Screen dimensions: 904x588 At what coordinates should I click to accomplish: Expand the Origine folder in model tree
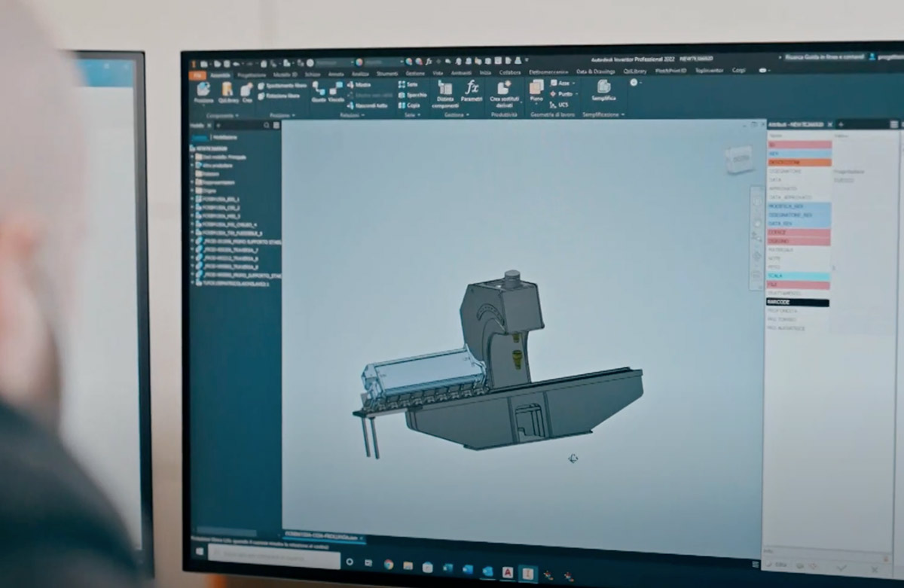pos(192,190)
